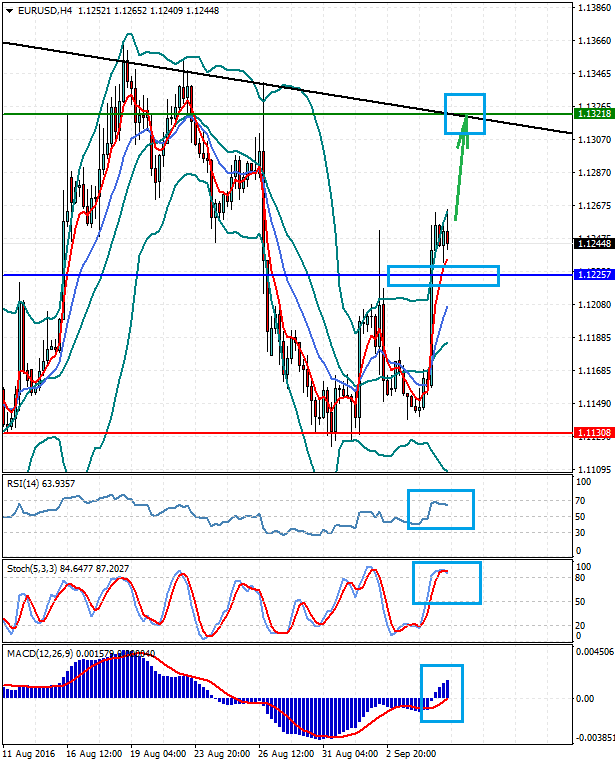The width and height of the screenshot is (615, 765).
Task: Click the current price label 1.12448
Action: click(593, 243)
